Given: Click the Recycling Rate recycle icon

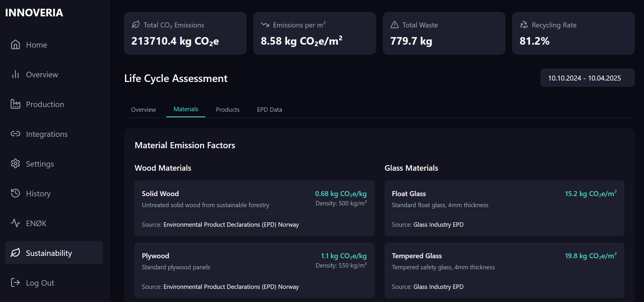Looking at the screenshot, I should coord(524,25).
